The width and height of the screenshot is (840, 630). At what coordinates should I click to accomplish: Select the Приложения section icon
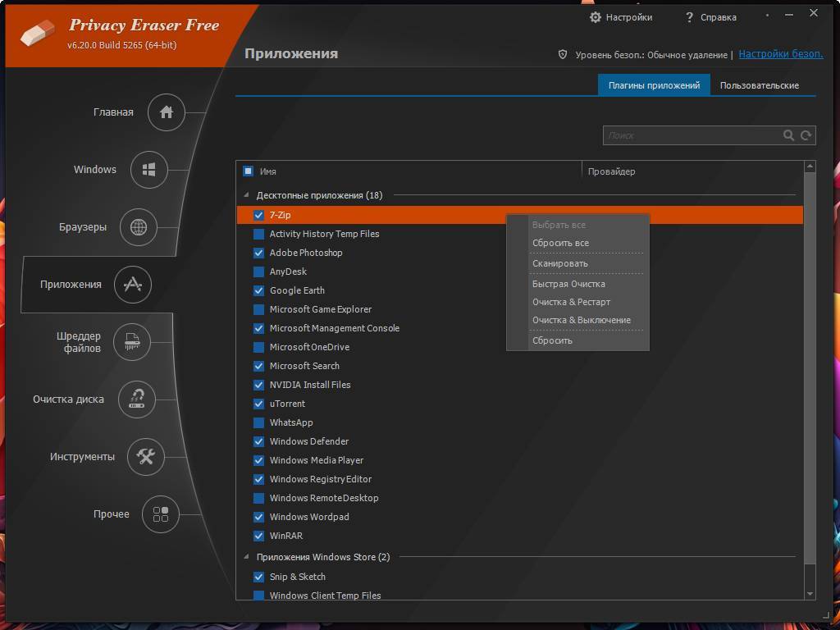pos(132,285)
